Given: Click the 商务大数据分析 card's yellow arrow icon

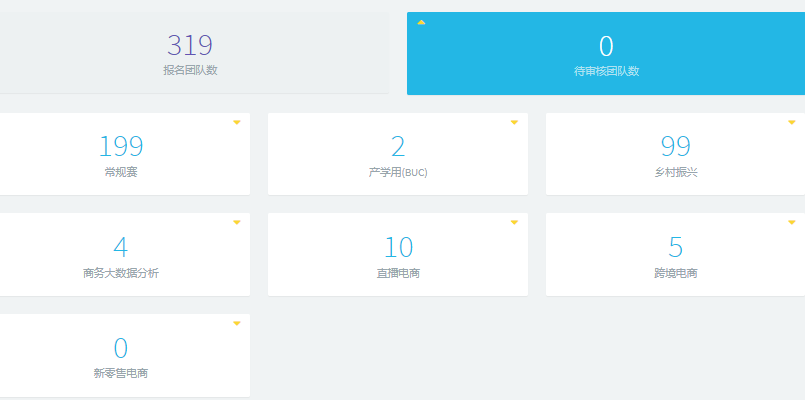Looking at the screenshot, I should [x=237, y=222].
